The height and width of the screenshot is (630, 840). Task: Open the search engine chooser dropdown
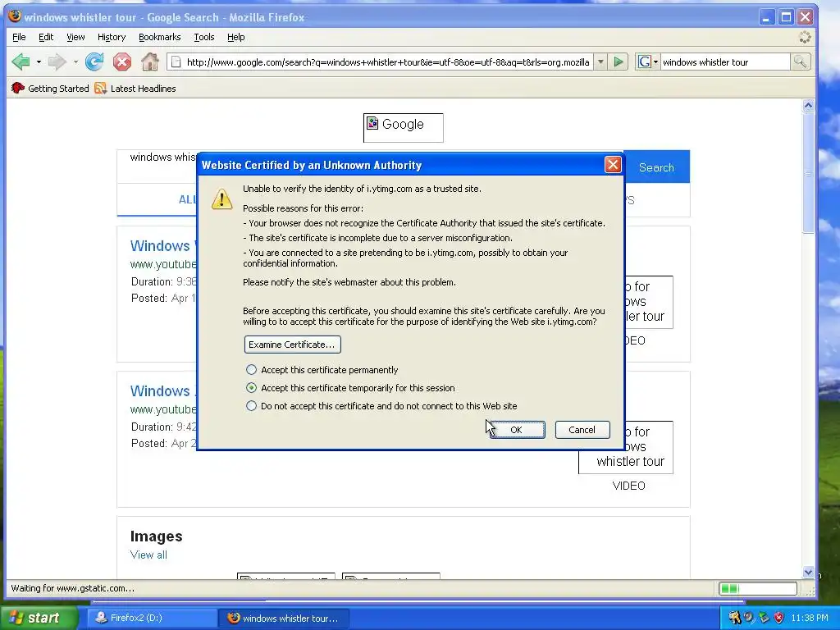pos(655,62)
